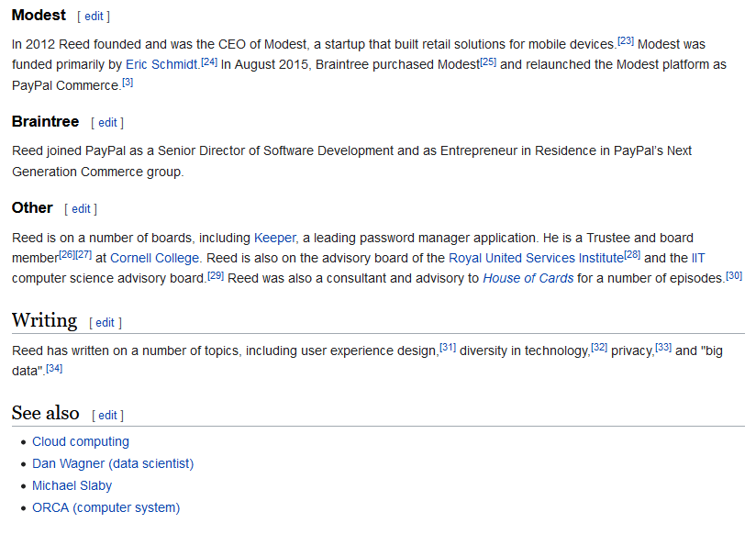Follow the Keeper link
Screen dimensions: 756x534
pyautogui.click(x=275, y=239)
